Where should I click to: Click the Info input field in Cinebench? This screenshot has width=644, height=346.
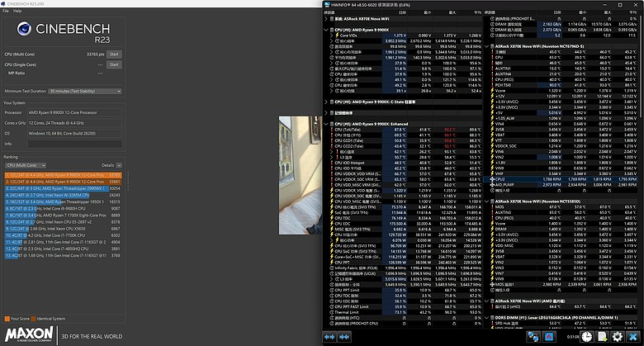point(75,144)
